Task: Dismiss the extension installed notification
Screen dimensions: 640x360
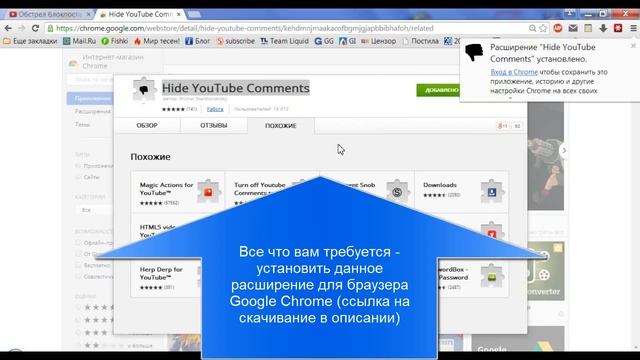Action: pyautogui.click(x=633, y=46)
